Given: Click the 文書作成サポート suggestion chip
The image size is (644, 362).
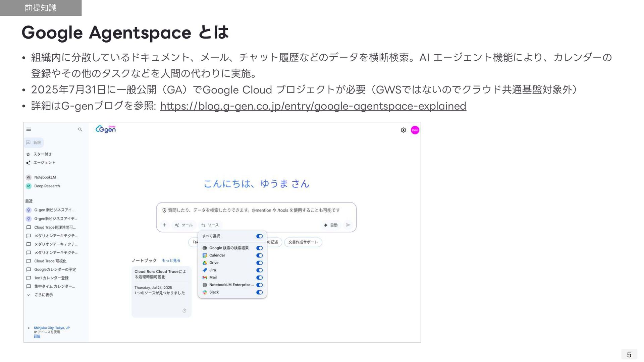Looking at the screenshot, I should pos(303,242).
